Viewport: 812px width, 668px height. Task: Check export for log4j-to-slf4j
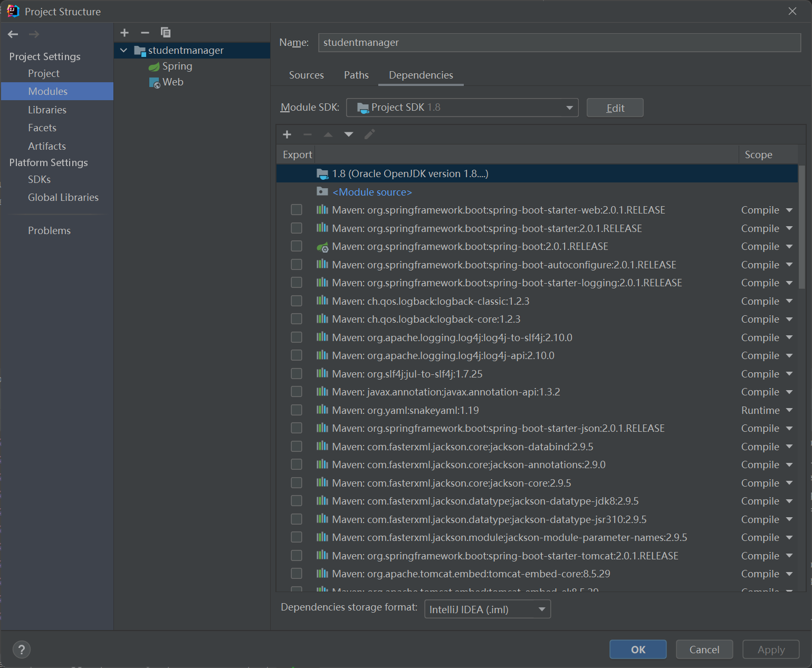point(297,337)
